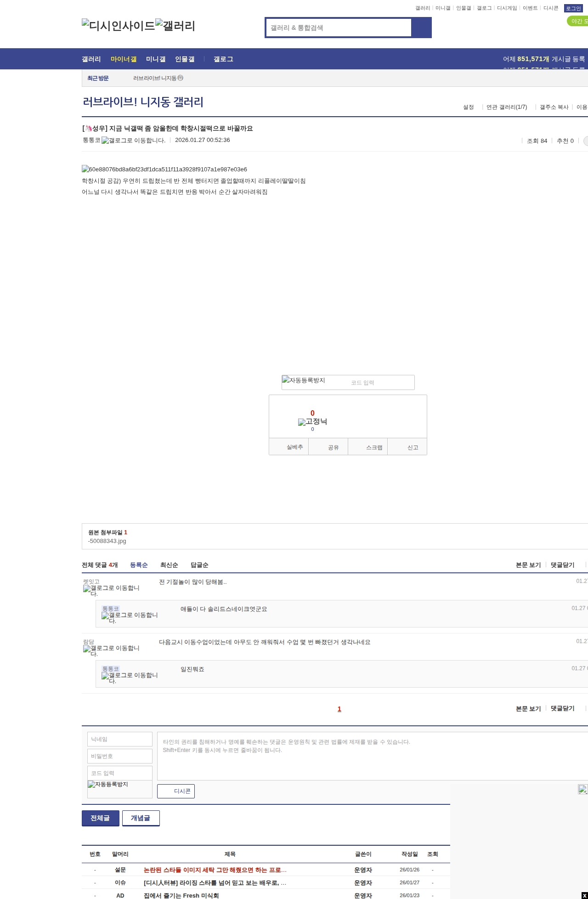Screen dimensions: 588x899
Task: Open 디시콘 top link
Action: pyautogui.click(x=551, y=8)
